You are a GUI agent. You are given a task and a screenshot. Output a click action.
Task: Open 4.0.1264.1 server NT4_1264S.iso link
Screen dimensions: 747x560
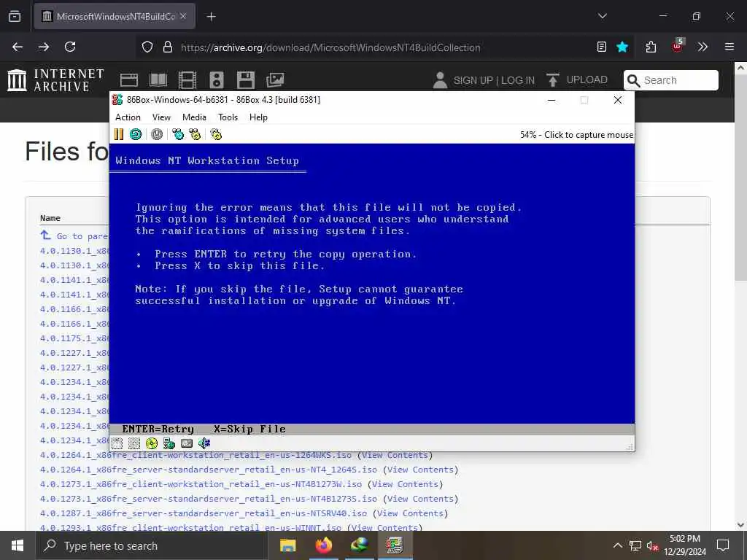[209, 470]
